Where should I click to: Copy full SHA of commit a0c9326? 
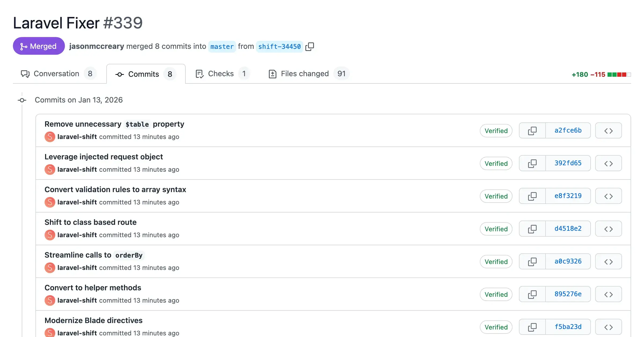click(532, 261)
